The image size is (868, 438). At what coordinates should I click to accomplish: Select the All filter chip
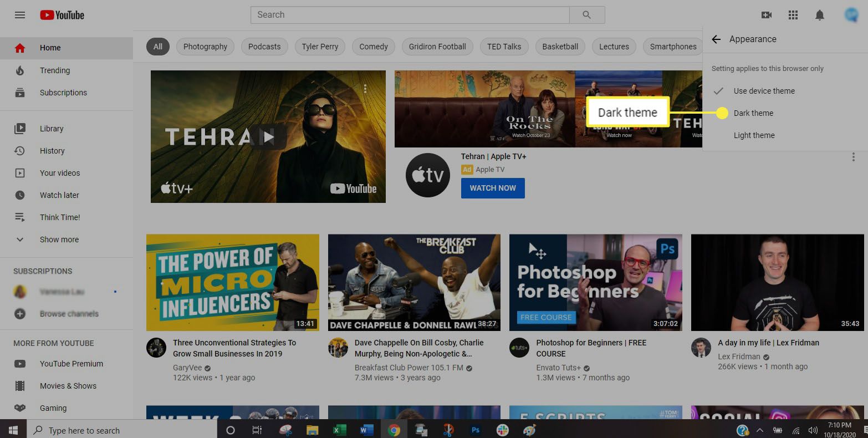point(158,47)
